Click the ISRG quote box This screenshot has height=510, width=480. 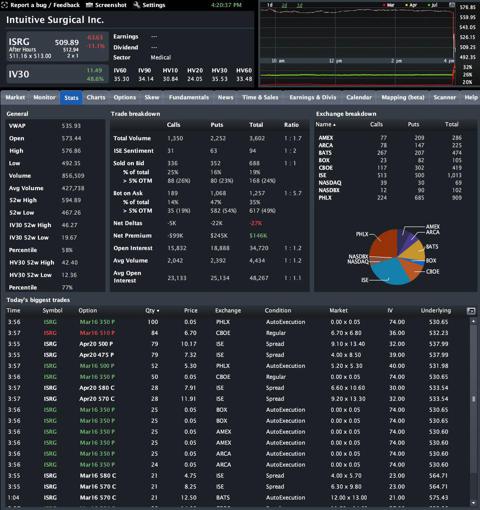[57, 47]
